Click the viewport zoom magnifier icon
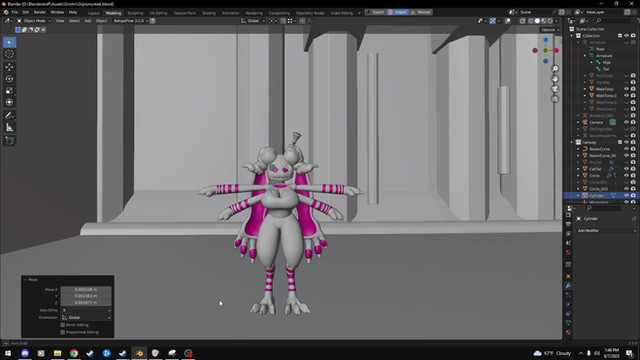The image size is (640, 360). click(555, 69)
